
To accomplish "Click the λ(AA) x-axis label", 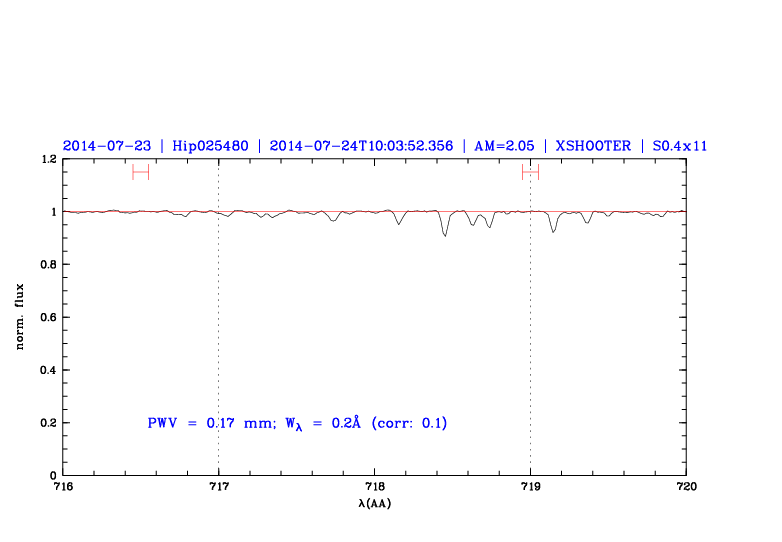I will [375, 504].
